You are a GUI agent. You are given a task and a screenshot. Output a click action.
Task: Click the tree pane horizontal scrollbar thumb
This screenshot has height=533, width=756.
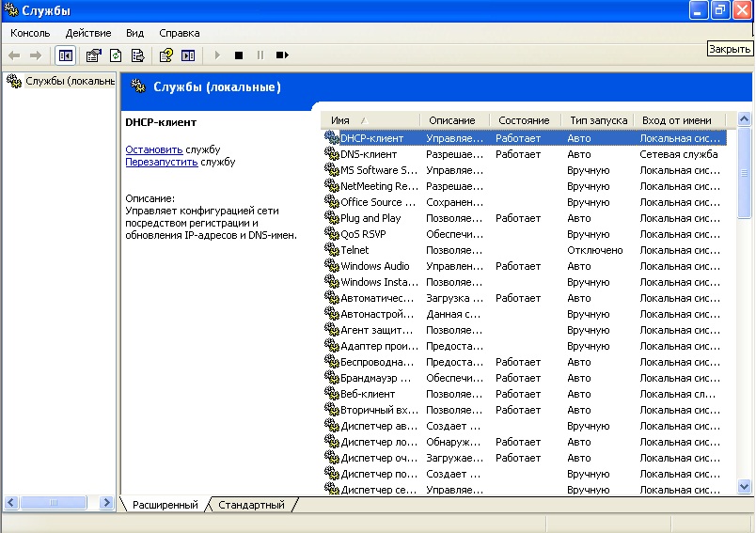click(x=54, y=503)
